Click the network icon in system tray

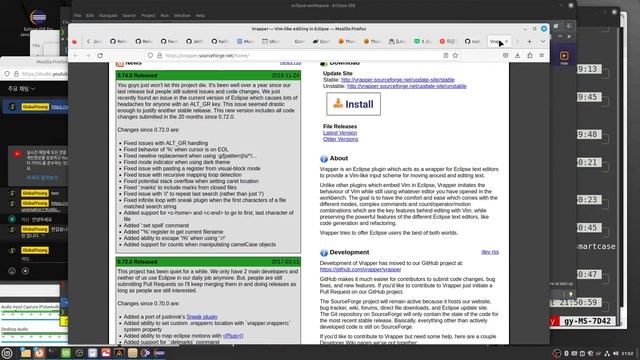(x=607, y=353)
